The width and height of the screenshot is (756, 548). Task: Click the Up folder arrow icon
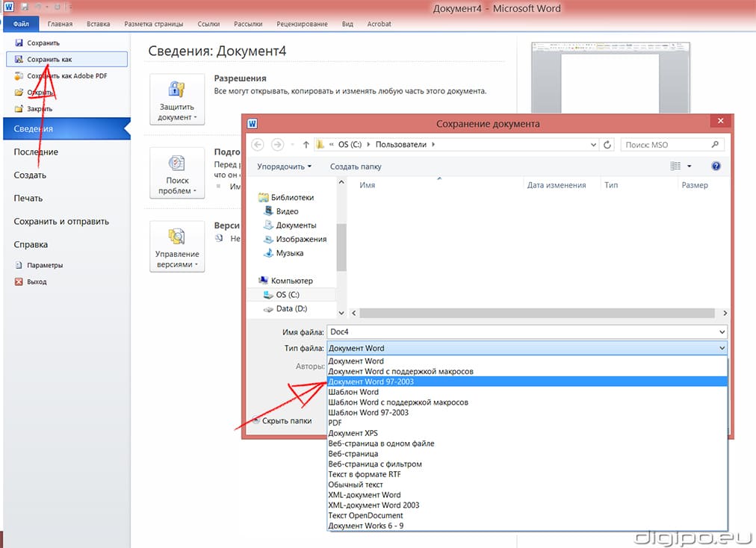[x=306, y=145]
